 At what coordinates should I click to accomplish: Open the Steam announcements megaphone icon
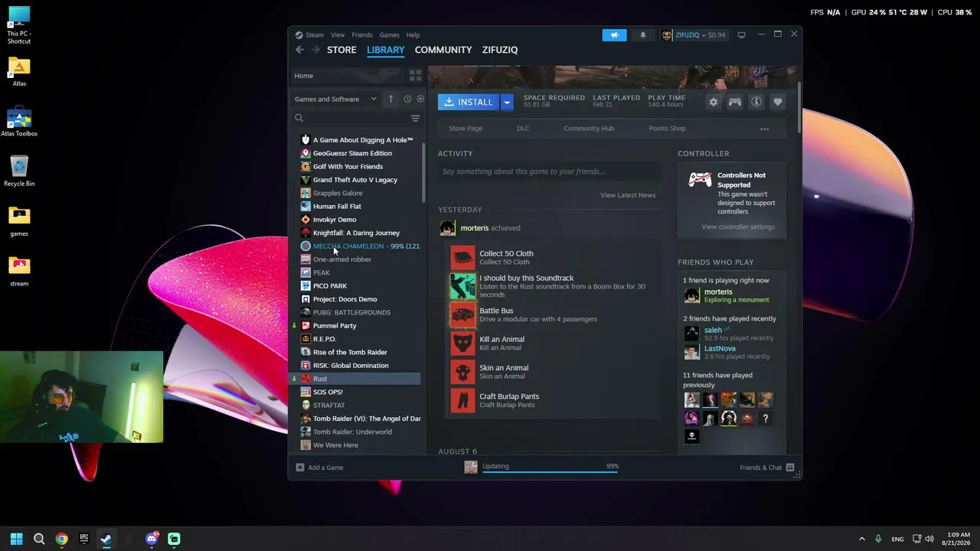click(x=614, y=34)
